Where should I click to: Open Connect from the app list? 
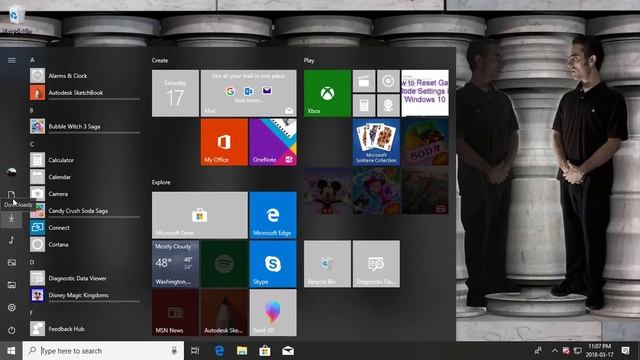(x=85, y=228)
